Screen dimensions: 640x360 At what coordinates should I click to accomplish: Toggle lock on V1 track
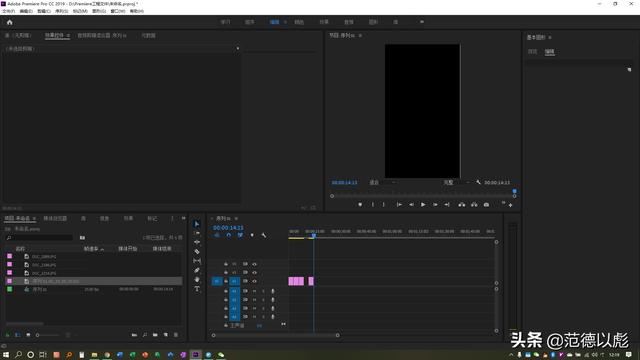point(226,281)
